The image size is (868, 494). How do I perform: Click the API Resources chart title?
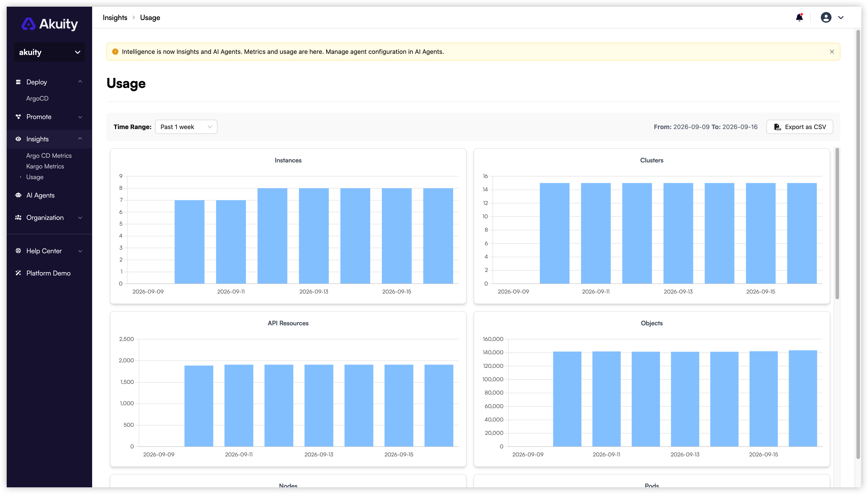pos(288,323)
